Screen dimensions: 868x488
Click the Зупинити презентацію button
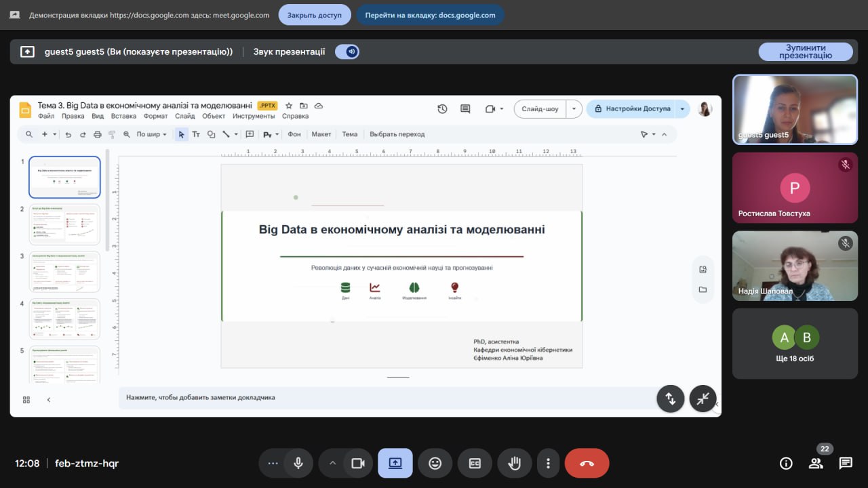click(805, 52)
